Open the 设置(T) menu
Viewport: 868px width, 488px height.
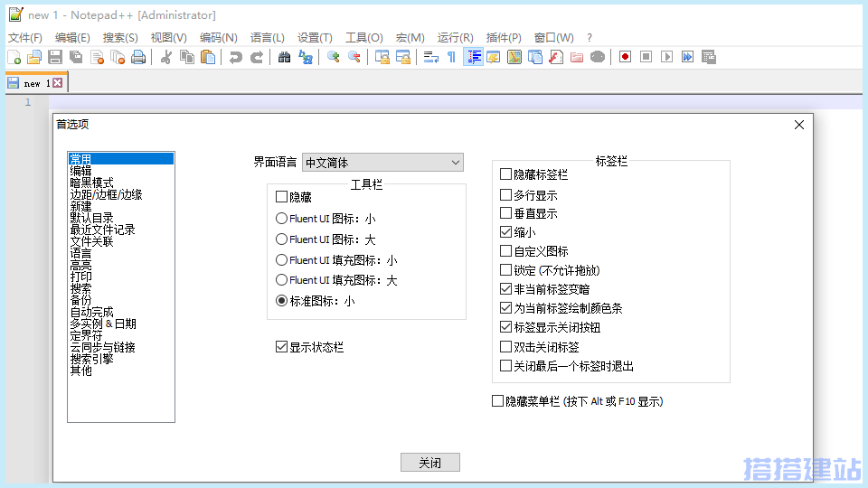pos(315,38)
